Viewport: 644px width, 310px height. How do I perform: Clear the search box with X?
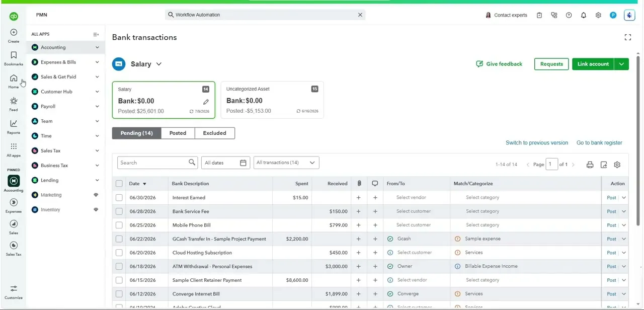tap(360, 15)
